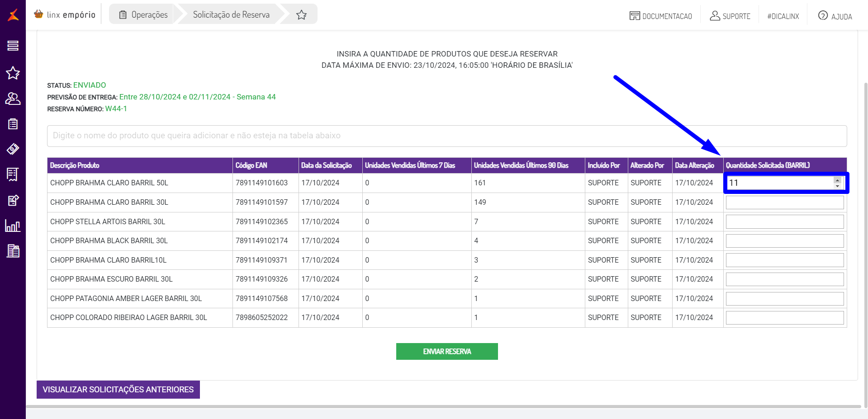This screenshot has width=868, height=419.
Task: Focus quantity field for CHOPP PATAGONIA AMBER LAGER
Action: tap(785, 299)
